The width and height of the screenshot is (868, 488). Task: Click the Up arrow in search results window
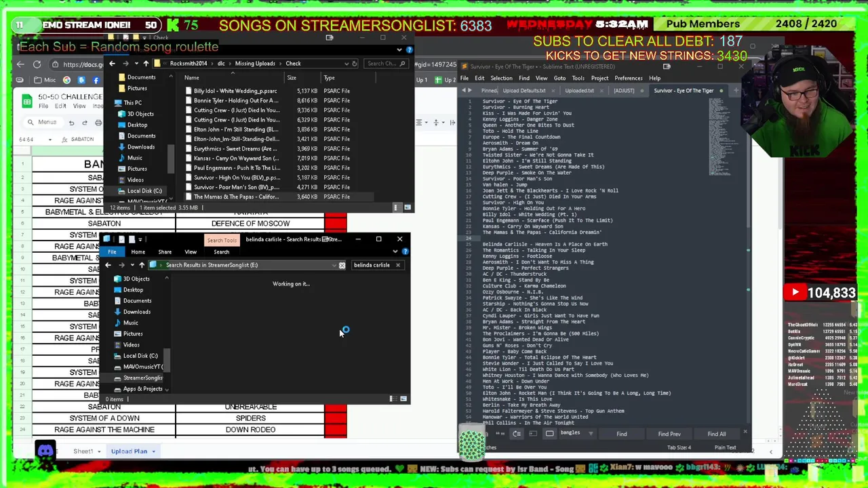click(142, 265)
